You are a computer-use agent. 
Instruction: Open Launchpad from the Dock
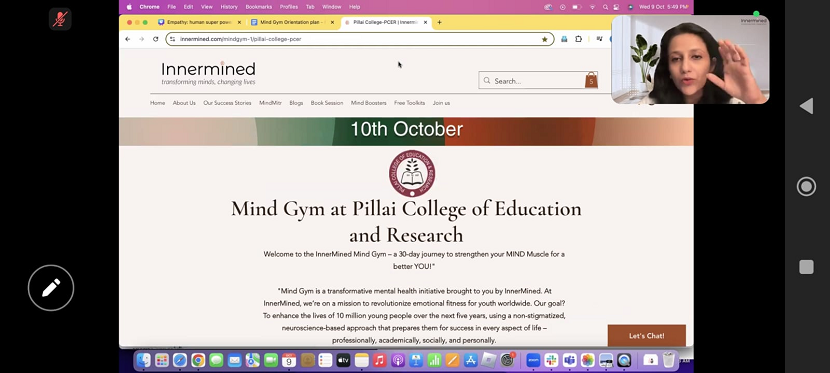tap(162, 360)
